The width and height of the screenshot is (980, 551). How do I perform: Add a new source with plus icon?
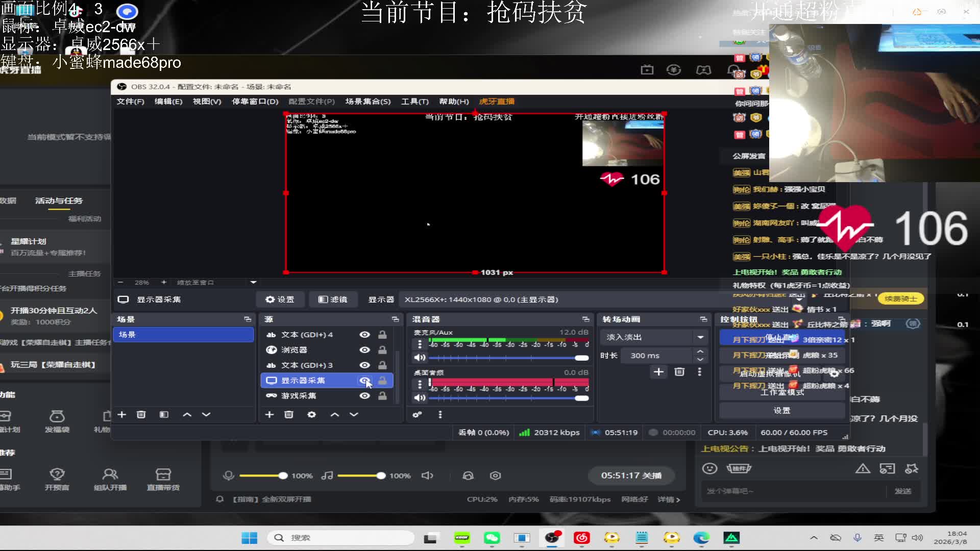(x=269, y=415)
